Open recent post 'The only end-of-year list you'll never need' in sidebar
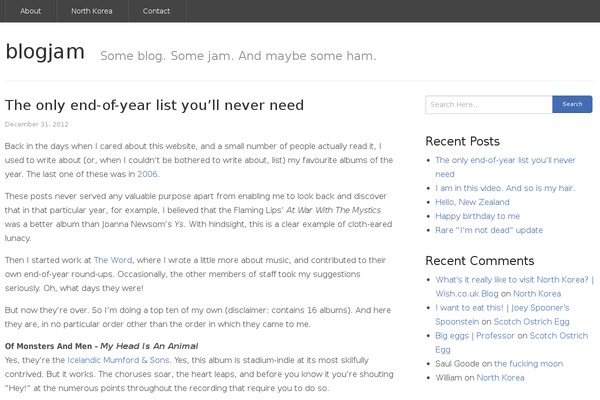The image size is (600, 400). tap(505, 167)
